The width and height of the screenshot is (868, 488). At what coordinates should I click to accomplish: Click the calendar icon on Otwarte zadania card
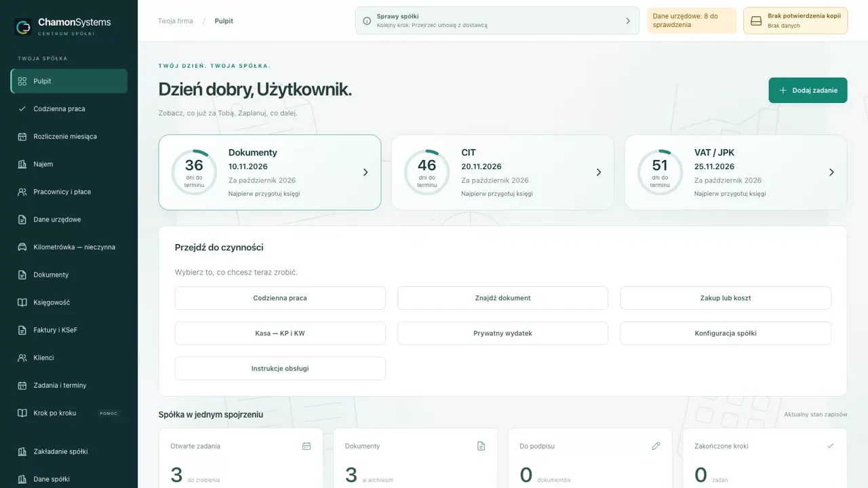307,446
